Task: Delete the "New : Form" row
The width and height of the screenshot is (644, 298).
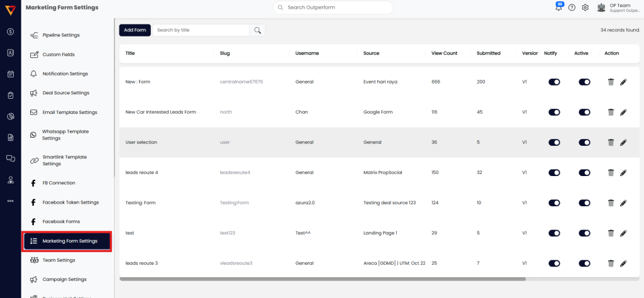Action: click(x=610, y=82)
